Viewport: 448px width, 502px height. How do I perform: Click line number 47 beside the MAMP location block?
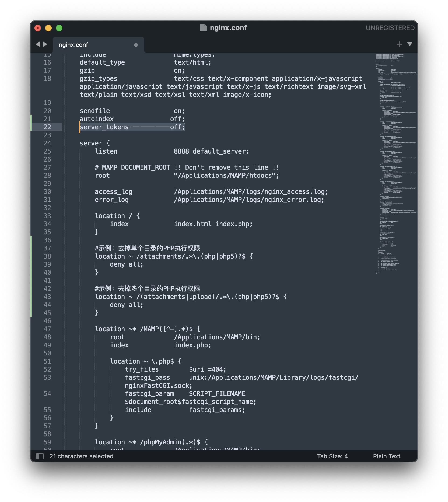(48, 329)
